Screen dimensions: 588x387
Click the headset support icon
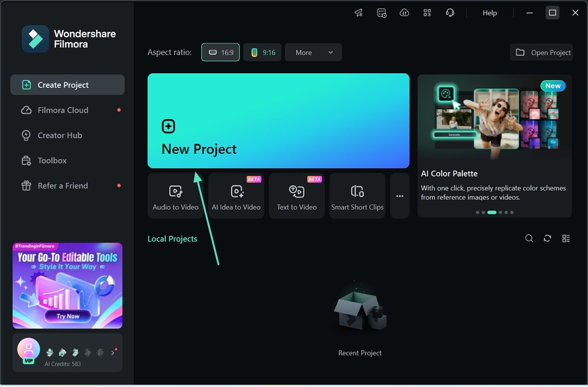point(450,13)
